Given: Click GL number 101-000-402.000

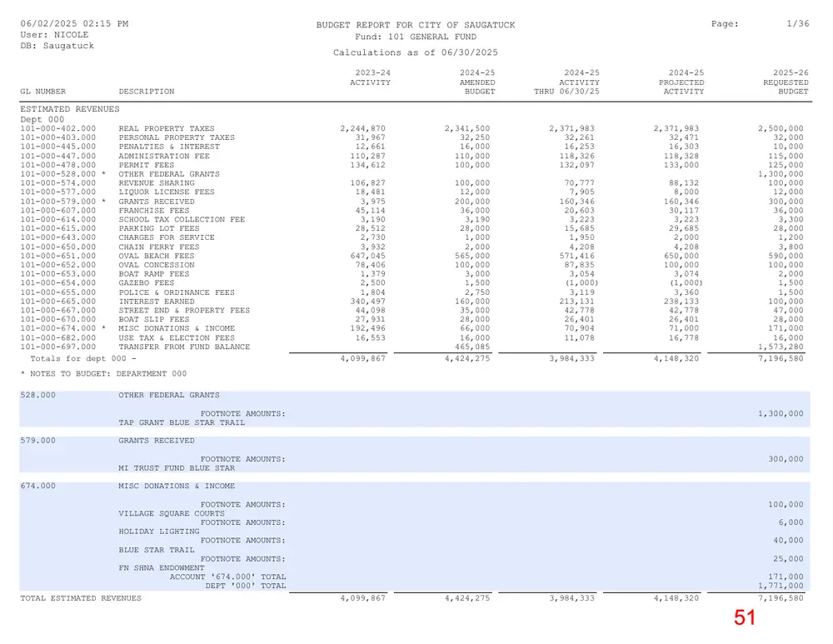Looking at the screenshot, I should (58, 128).
